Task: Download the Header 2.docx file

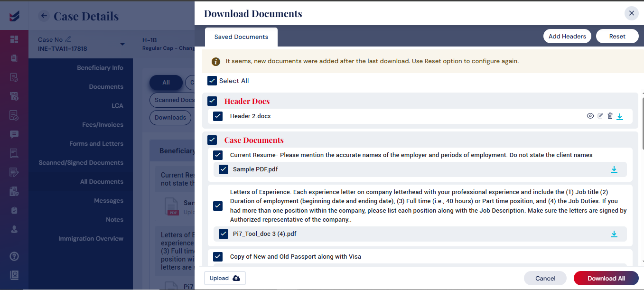Action: click(x=620, y=116)
